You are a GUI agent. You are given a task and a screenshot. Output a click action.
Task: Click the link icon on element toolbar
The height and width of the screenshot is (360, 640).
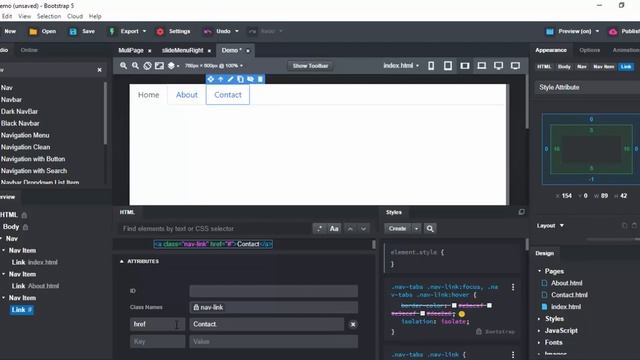click(250, 79)
